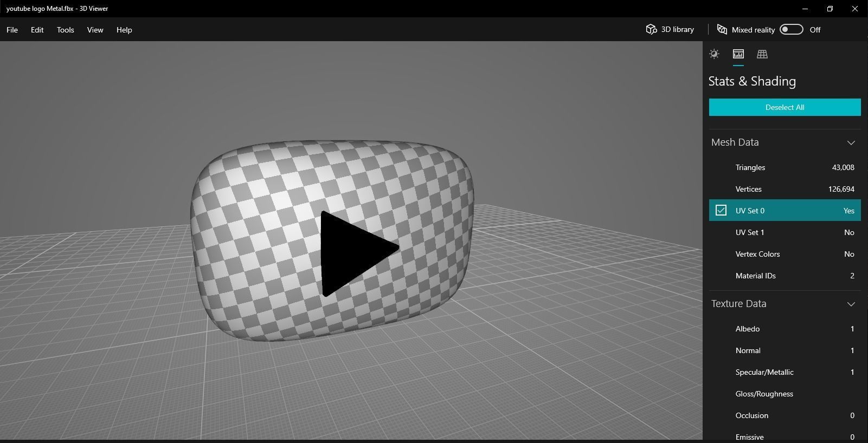The height and width of the screenshot is (443, 868).
Task: Select the Stats & Shading tab icon
Action: coord(738,54)
